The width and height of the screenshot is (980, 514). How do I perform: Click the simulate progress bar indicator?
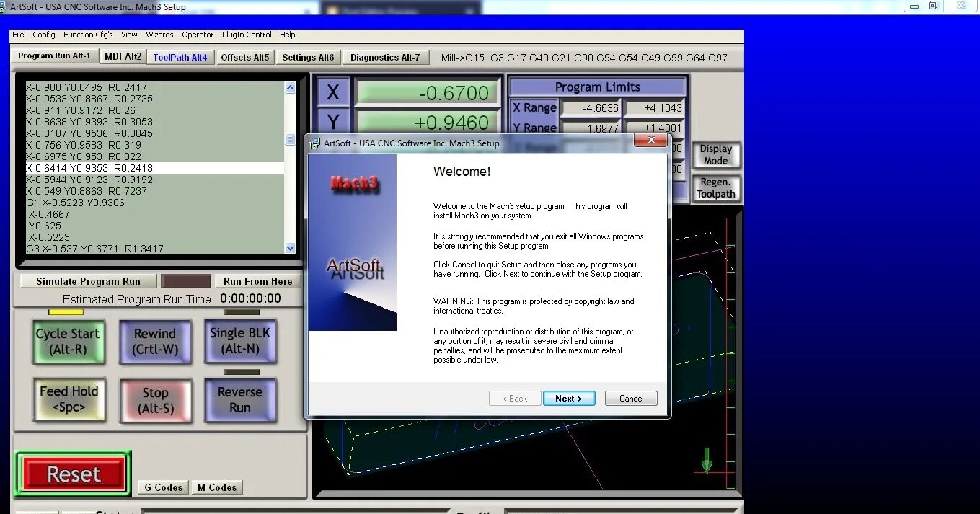[186, 281]
